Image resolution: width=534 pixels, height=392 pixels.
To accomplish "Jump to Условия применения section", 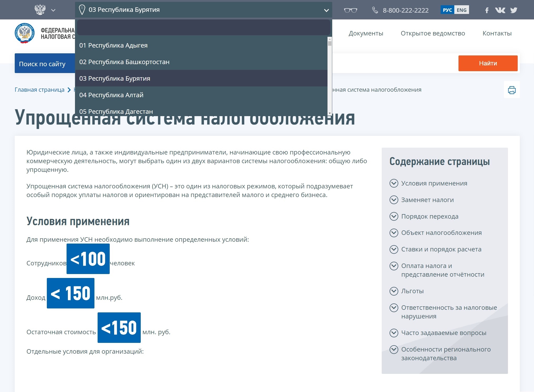I will 434,183.
